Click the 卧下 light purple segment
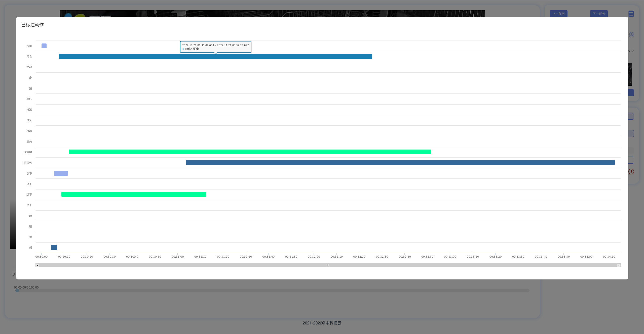644x334 pixels. pos(61,173)
